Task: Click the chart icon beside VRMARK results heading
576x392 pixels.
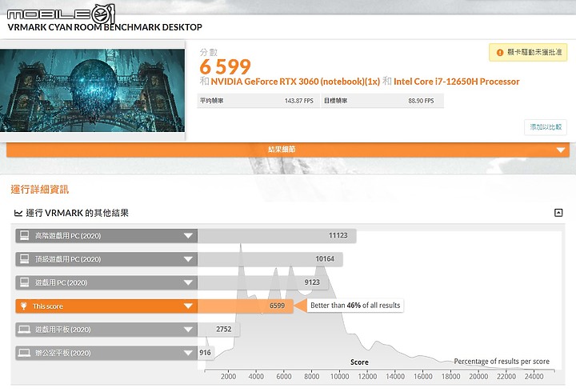Action: tap(18, 213)
